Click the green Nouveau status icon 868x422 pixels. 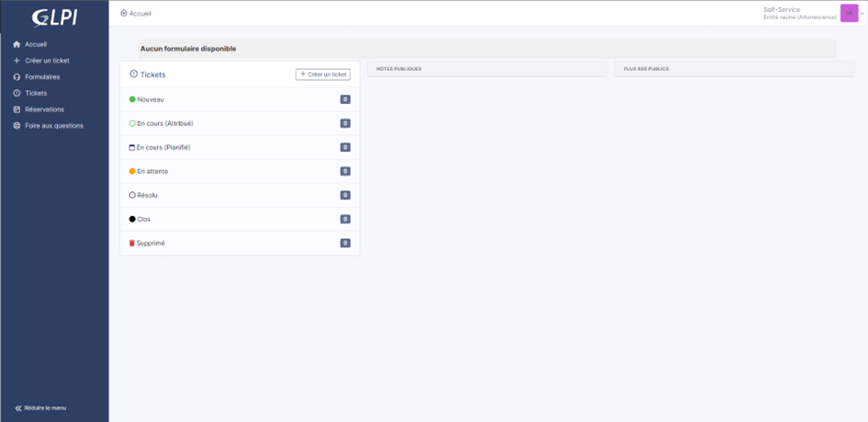point(132,99)
